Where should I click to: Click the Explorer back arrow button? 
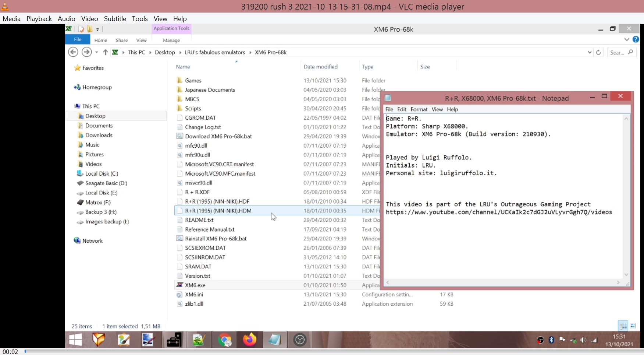pos(73,52)
